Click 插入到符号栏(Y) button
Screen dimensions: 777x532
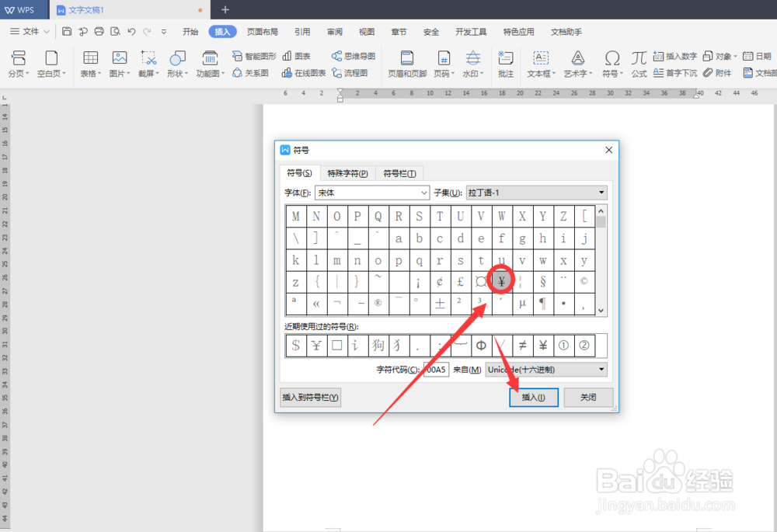tap(310, 398)
